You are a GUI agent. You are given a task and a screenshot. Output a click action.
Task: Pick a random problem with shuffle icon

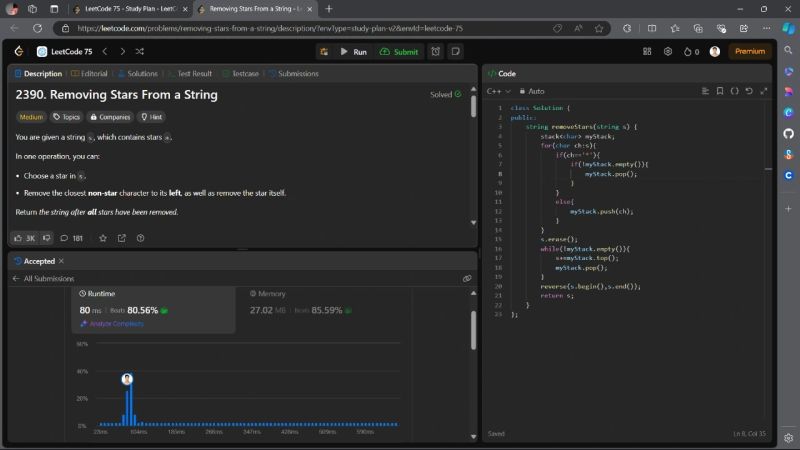point(138,51)
